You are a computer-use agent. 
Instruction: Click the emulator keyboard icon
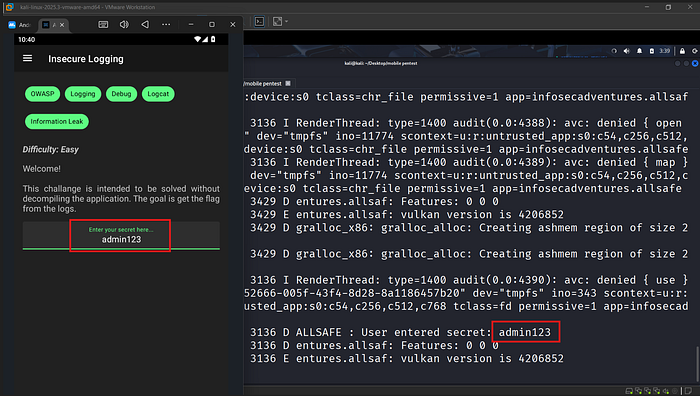coord(103,25)
